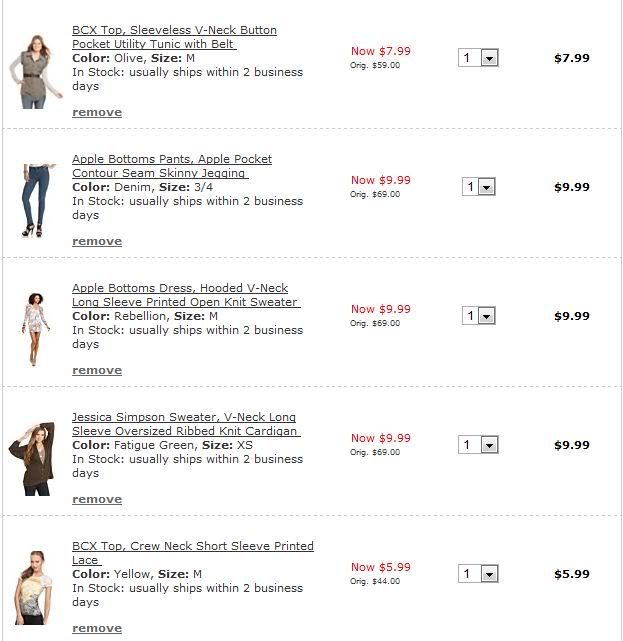
Task: Open the BCX Sleeveless Utility Tunic product link
Action: coord(174,37)
